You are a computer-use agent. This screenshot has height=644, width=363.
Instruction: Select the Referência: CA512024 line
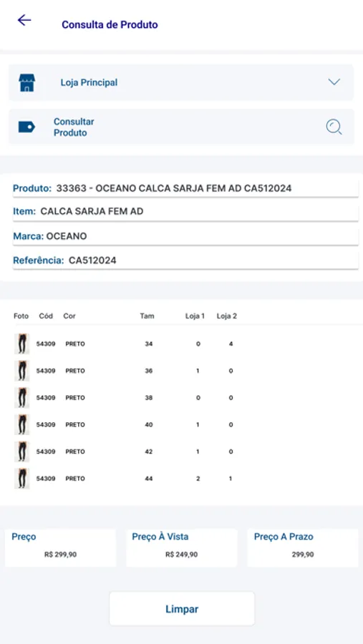(x=185, y=260)
